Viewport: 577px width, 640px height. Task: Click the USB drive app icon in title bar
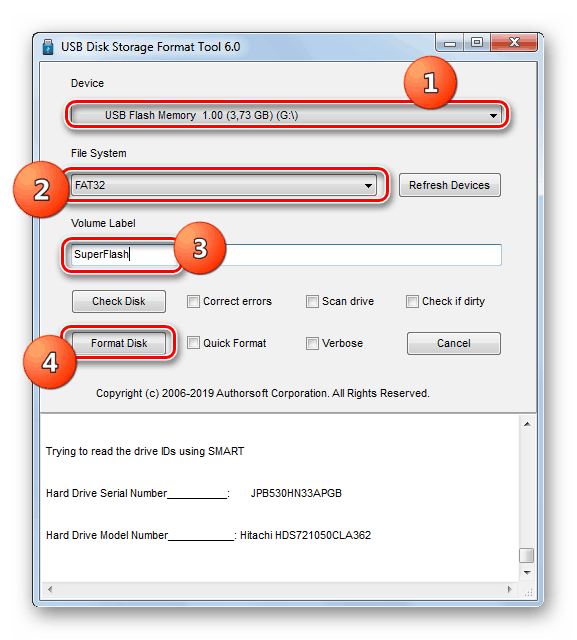[x=48, y=47]
